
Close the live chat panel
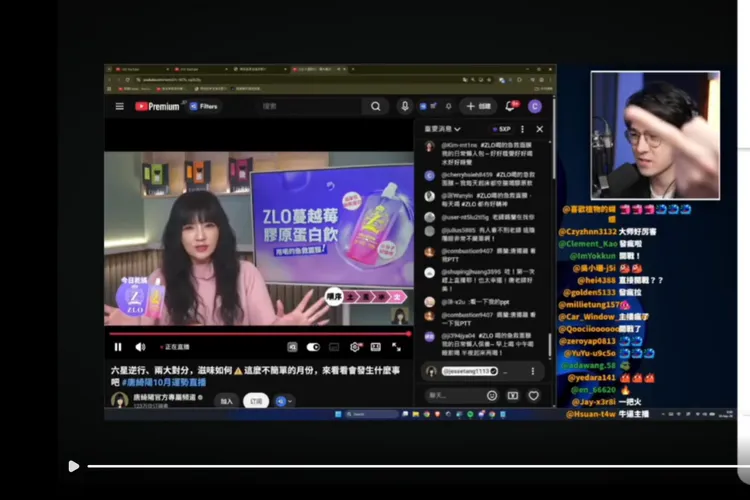pyautogui.click(x=540, y=129)
